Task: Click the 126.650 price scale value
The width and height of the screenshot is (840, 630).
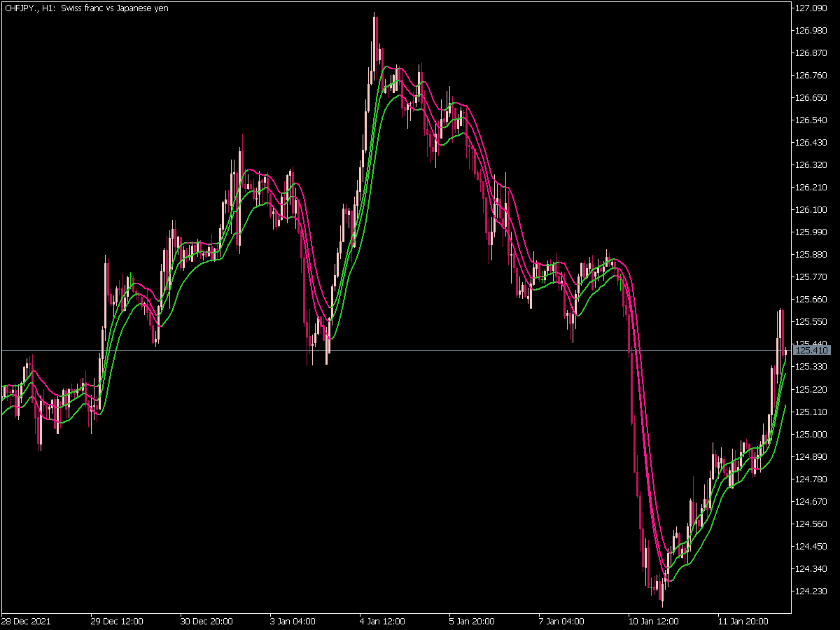Action: pyautogui.click(x=812, y=98)
